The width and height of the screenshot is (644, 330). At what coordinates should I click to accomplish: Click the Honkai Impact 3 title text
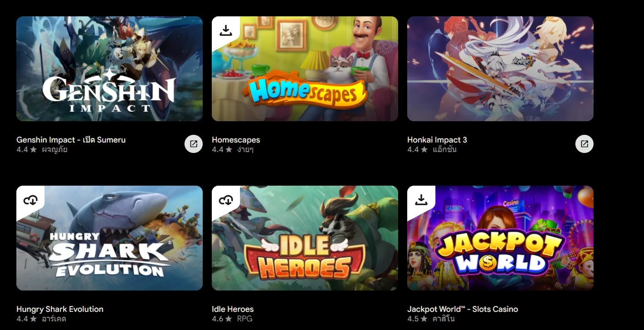[x=437, y=140]
